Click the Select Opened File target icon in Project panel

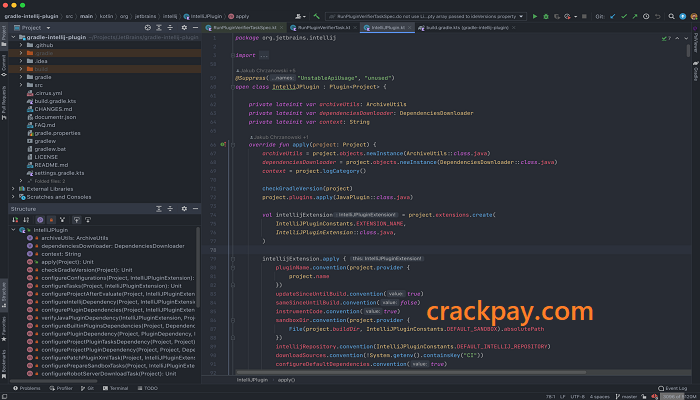pyautogui.click(x=148, y=28)
